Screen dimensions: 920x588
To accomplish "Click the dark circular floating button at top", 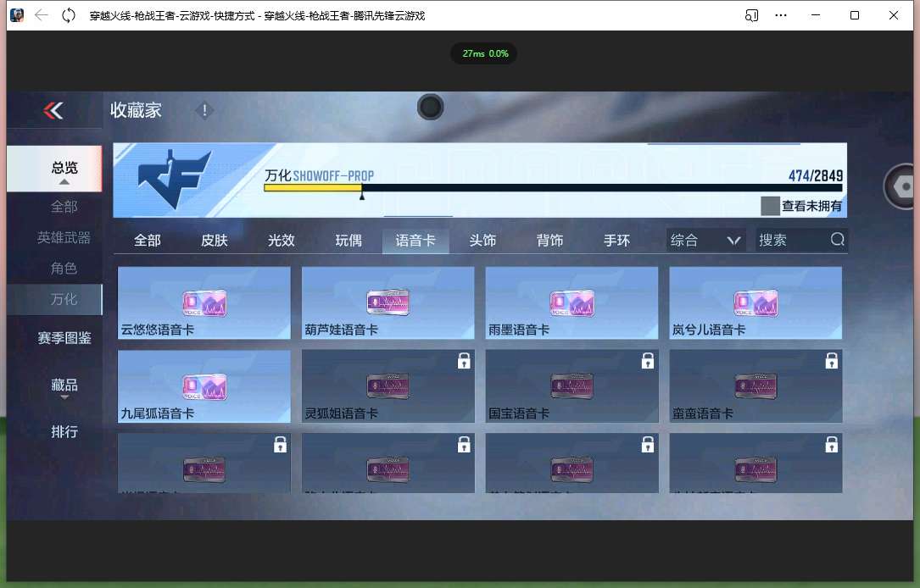I will (430, 107).
